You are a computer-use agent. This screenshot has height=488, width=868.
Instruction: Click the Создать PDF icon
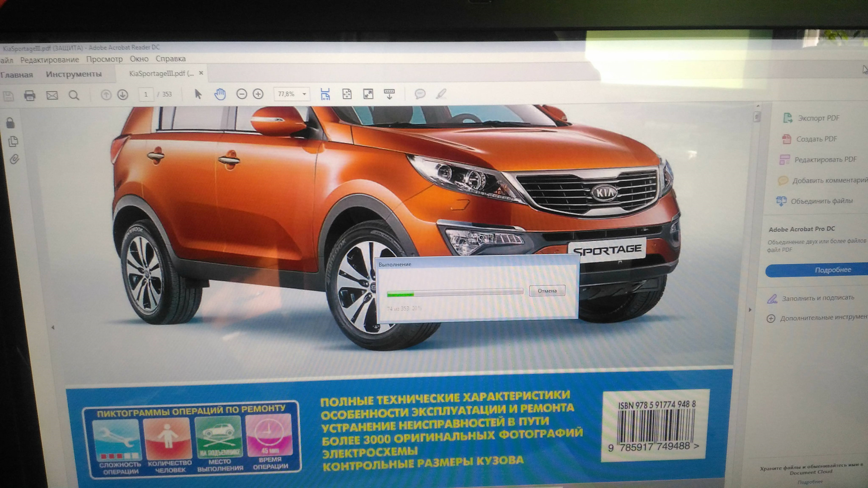pyautogui.click(x=786, y=139)
